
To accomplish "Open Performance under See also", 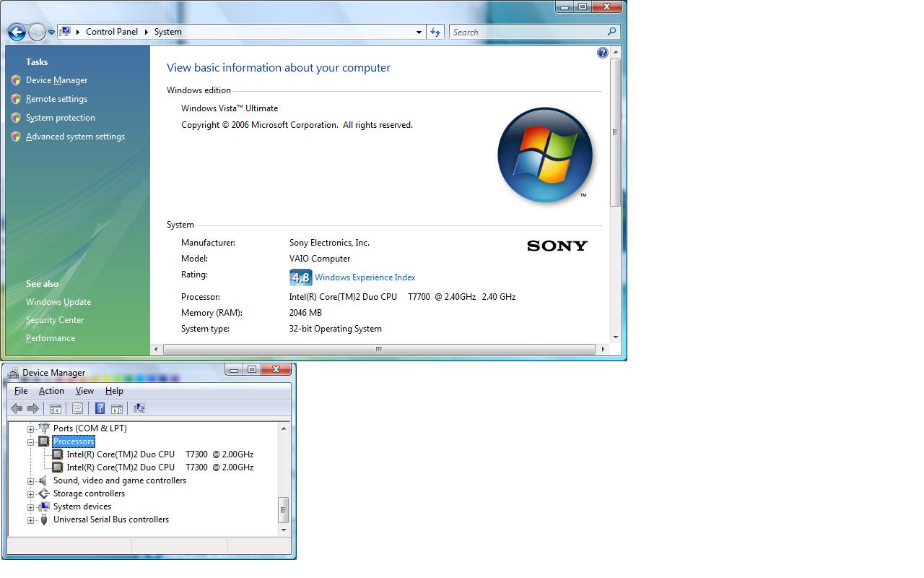I will click(x=51, y=338).
